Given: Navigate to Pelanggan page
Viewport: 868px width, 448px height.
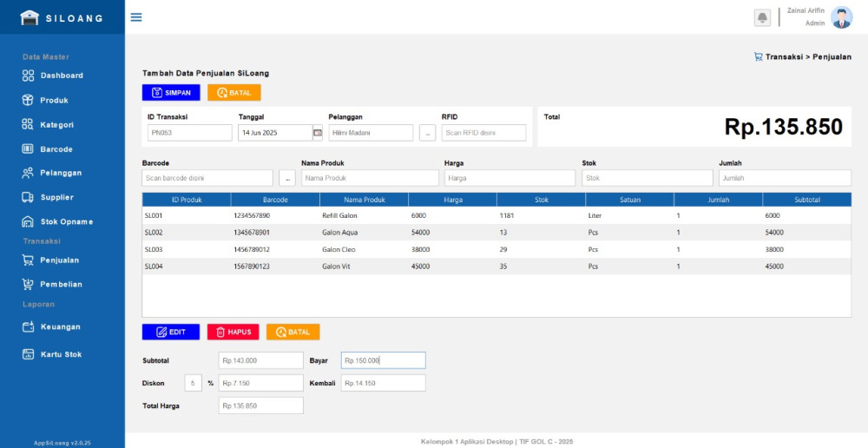Looking at the screenshot, I should [x=61, y=173].
